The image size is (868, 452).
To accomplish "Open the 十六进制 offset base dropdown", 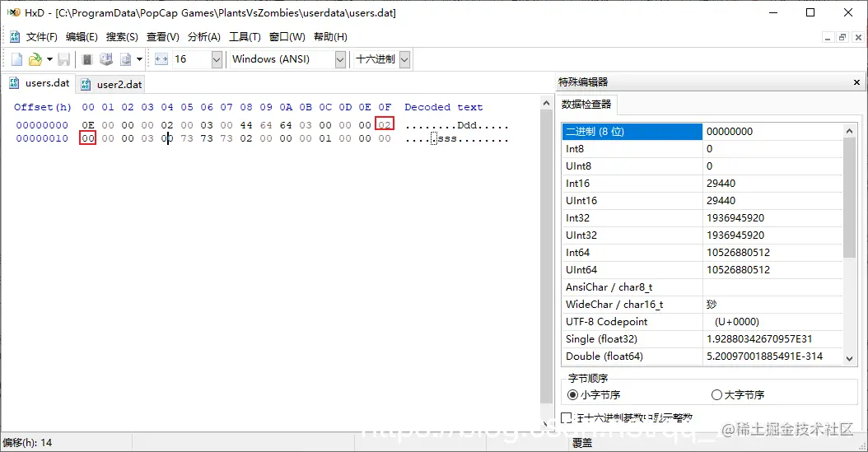I will coord(404,59).
